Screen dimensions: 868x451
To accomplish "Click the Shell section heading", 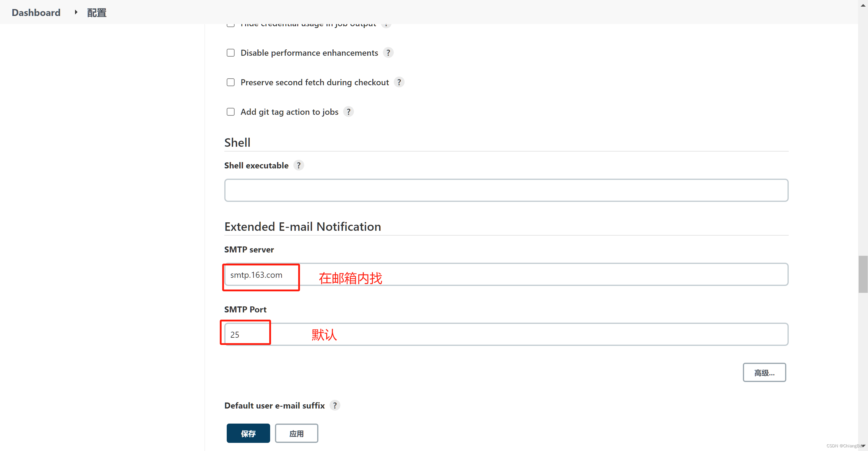I will click(x=237, y=143).
